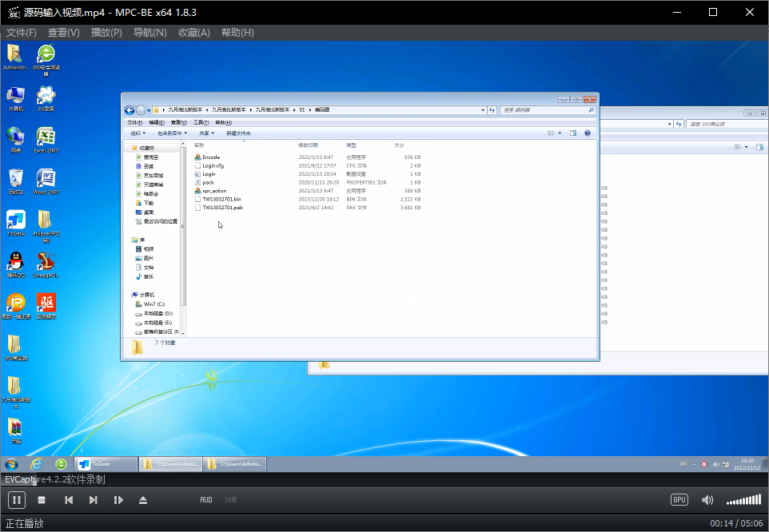Jump to the previous file button
Image resolution: width=769 pixels, height=532 pixels.
tap(70, 500)
